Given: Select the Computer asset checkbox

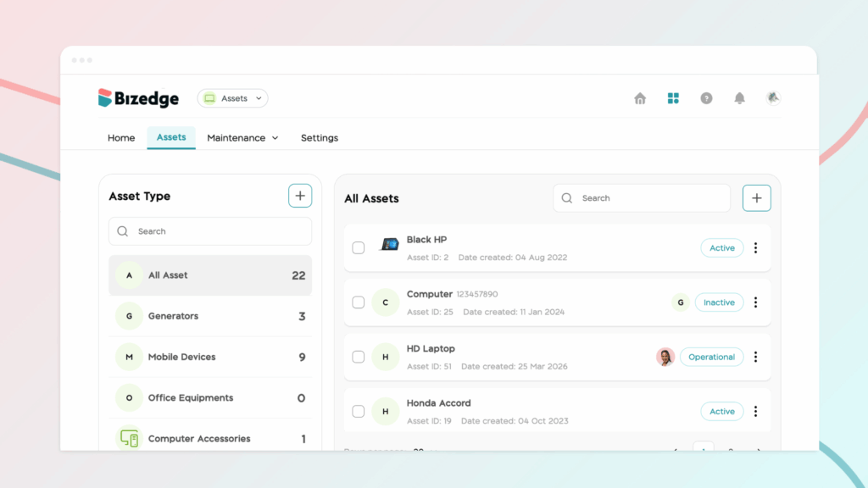Looking at the screenshot, I should [359, 302].
